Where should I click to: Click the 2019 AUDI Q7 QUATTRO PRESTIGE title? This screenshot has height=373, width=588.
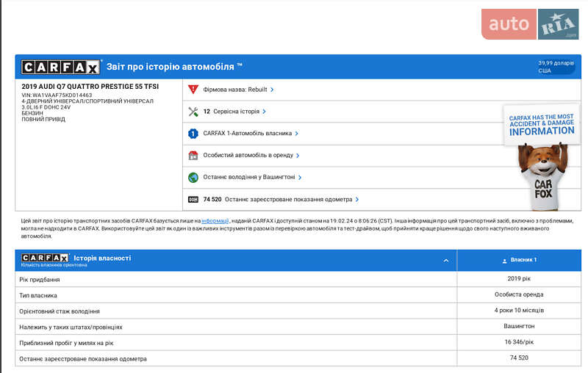(90, 87)
